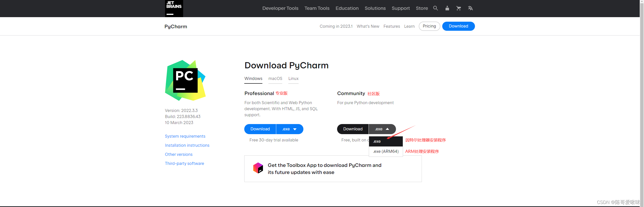The image size is (644, 207).
Task: Select Version: 2022.3.3 text
Action: pyautogui.click(x=181, y=110)
